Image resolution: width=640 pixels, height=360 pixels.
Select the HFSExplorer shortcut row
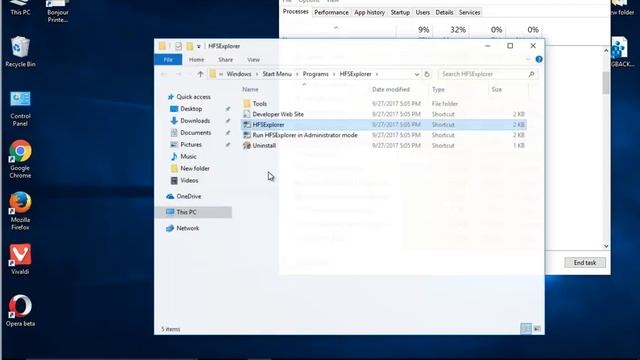point(384,124)
